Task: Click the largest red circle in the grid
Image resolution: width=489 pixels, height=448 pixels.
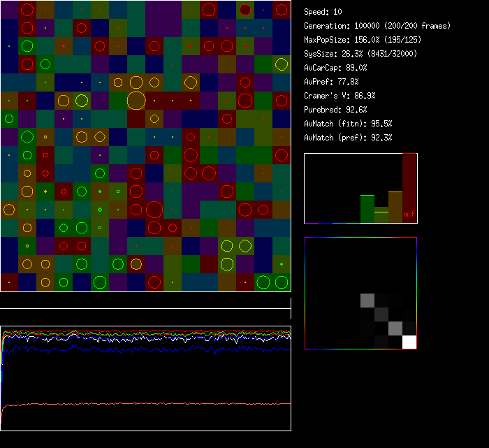Action: 154,209
